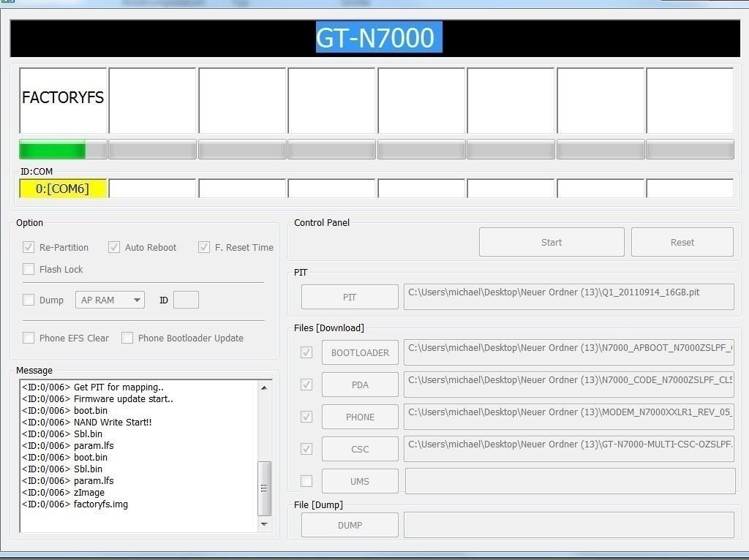Click the yellow 0:[COM6] port box
The height and width of the screenshot is (560, 749).
pos(63,189)
